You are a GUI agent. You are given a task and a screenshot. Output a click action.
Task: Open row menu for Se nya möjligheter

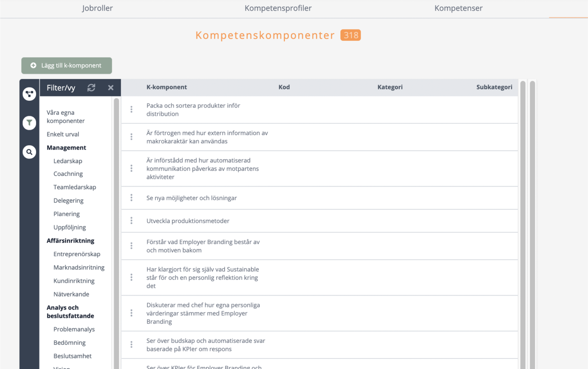[131, 198]
